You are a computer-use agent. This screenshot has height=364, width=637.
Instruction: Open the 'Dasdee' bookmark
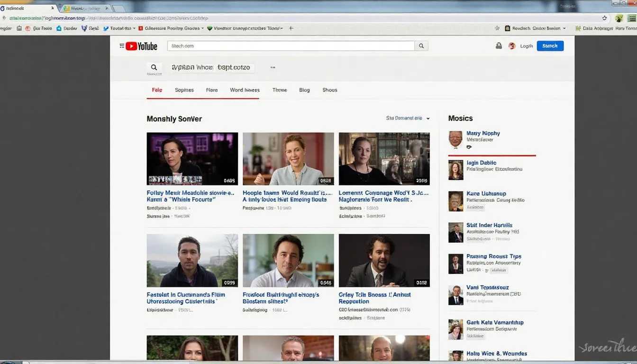click(x=67, y=28)
